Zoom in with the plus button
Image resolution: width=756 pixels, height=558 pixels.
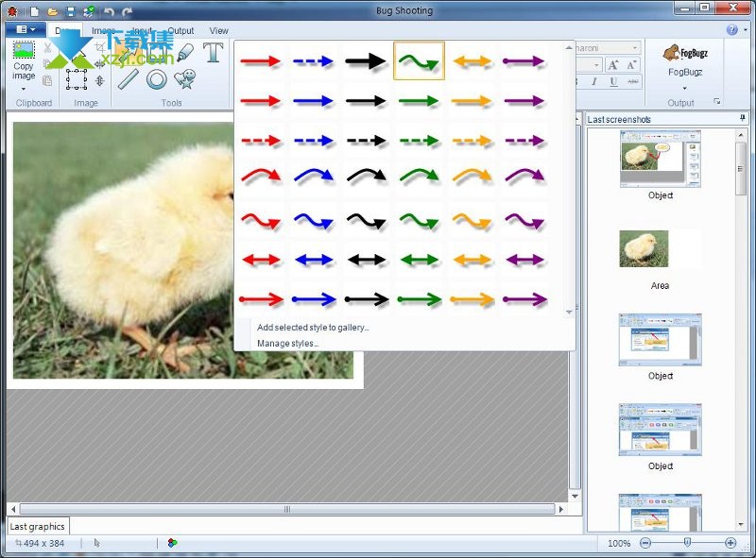coord(730,543)
